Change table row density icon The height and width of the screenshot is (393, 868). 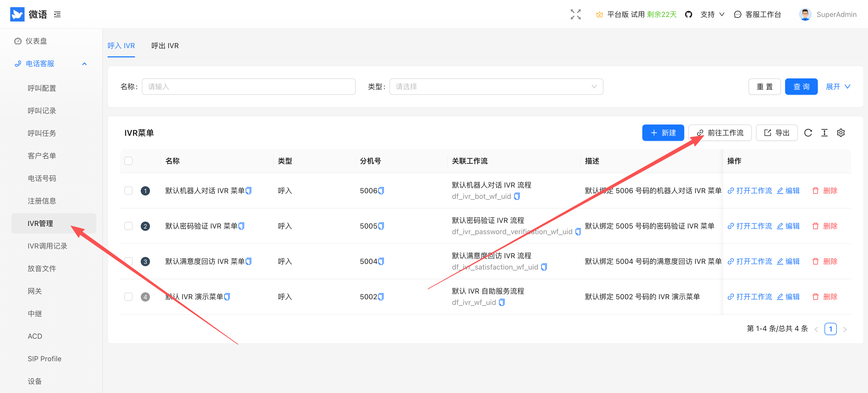click(824, 132)
